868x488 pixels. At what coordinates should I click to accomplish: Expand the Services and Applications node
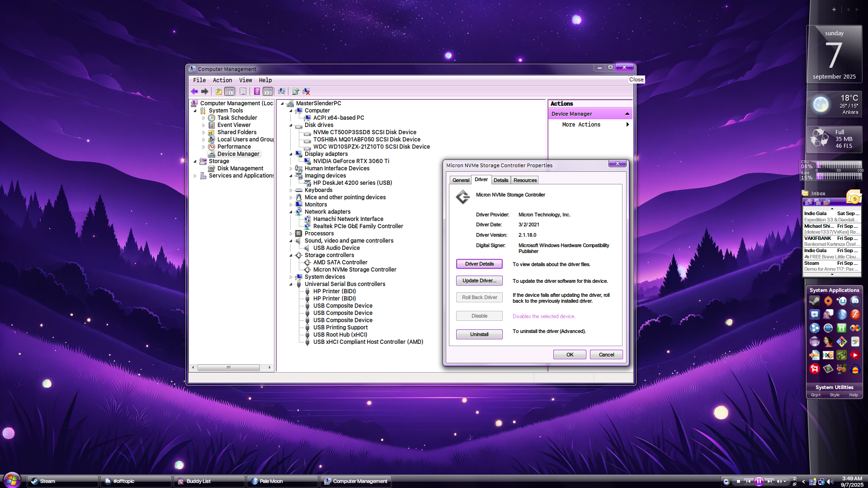195,176
